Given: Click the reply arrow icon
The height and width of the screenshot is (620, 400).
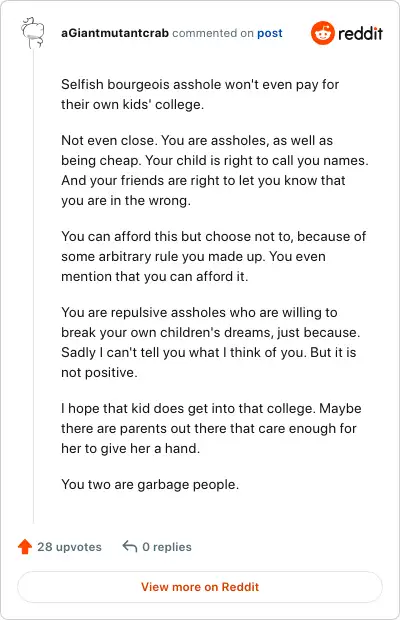Looking at the screenshot, I should coord(130,546).
